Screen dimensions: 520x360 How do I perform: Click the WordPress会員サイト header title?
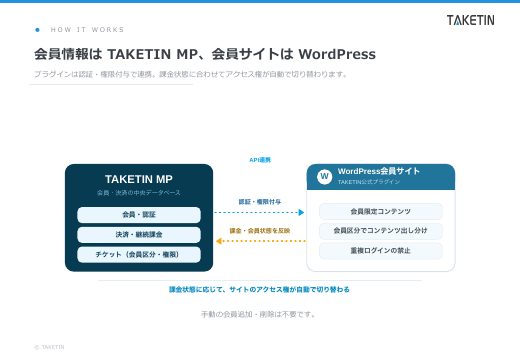pyautogui.click(x=379, y=171)
